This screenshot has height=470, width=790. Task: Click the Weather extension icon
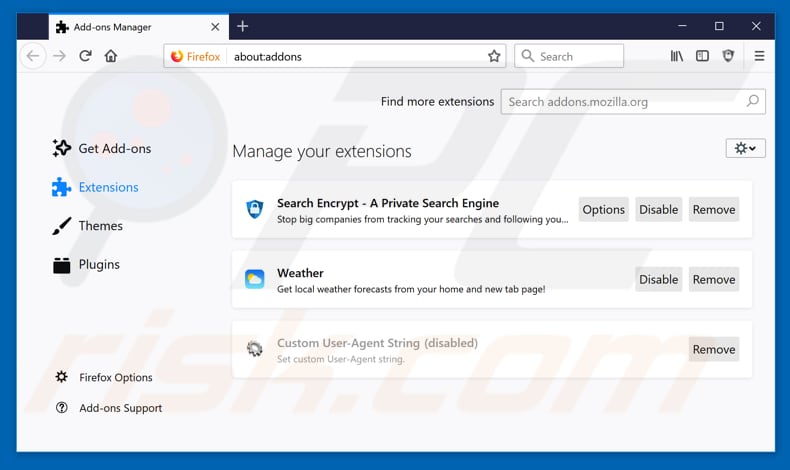pos(254,279)
